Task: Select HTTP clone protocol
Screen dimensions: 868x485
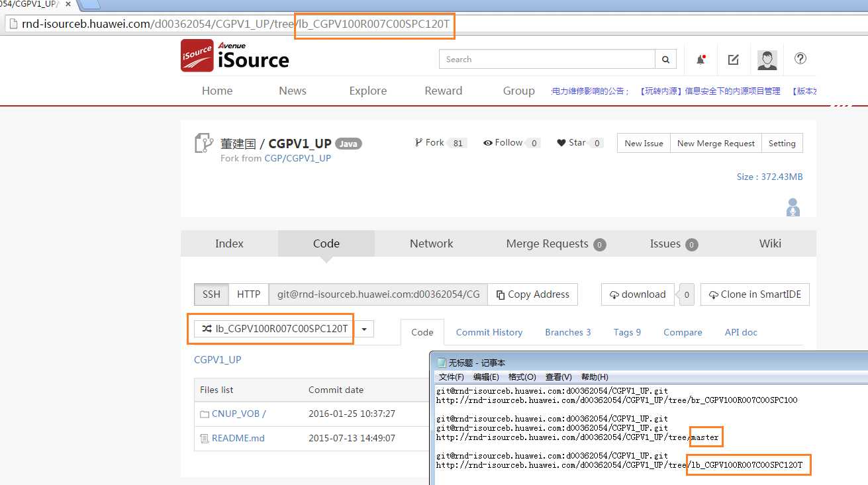Action: pyautogui.click(x=249, y=294)
